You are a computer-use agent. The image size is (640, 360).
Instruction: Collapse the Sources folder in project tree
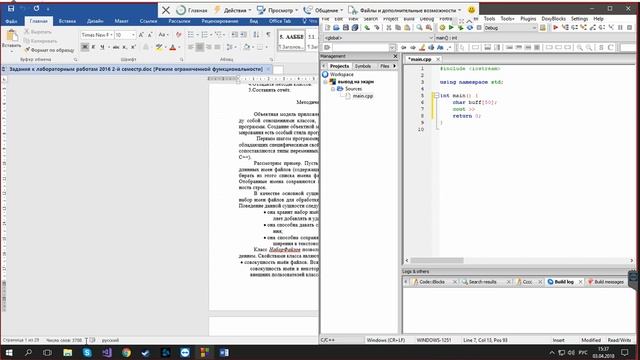(333, 89)
